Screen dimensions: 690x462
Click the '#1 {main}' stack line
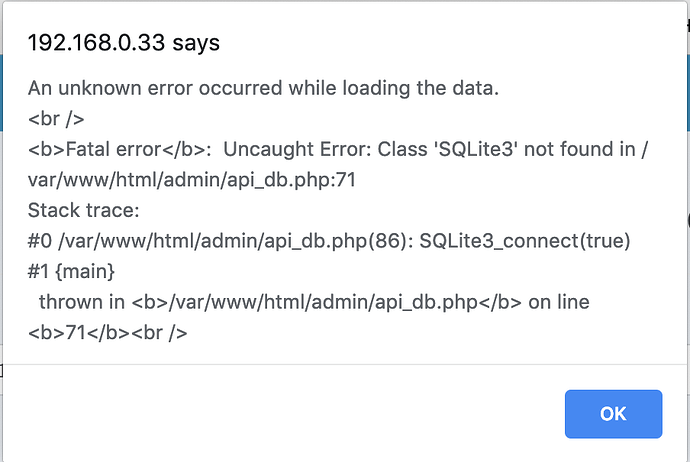click(72, 271)
